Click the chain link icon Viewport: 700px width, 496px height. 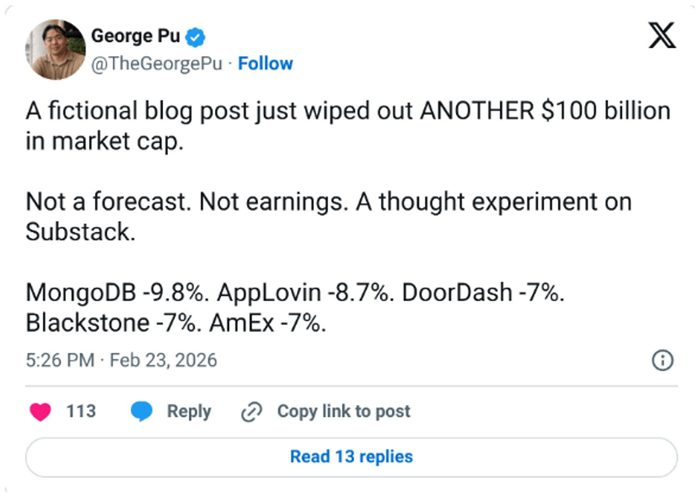pos(250,411)
